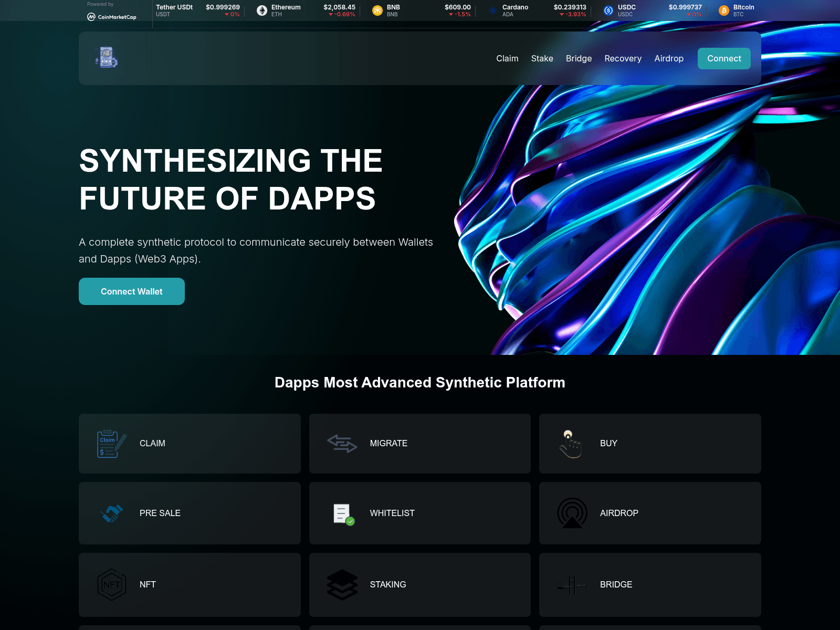Click the NFT hexagon icon

111,584
